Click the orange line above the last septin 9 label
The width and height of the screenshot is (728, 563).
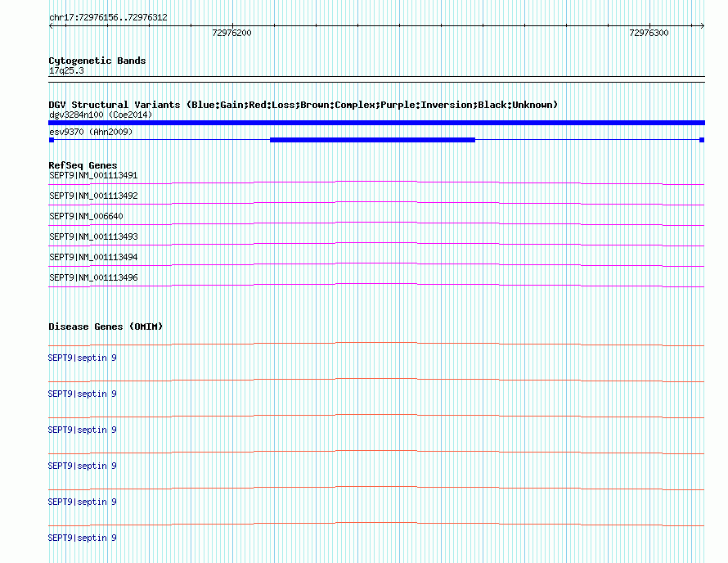[x=376, y=523]
